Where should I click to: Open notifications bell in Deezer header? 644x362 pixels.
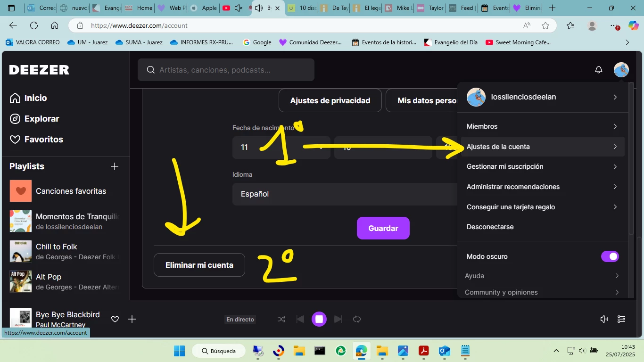(x=599, y=70)
